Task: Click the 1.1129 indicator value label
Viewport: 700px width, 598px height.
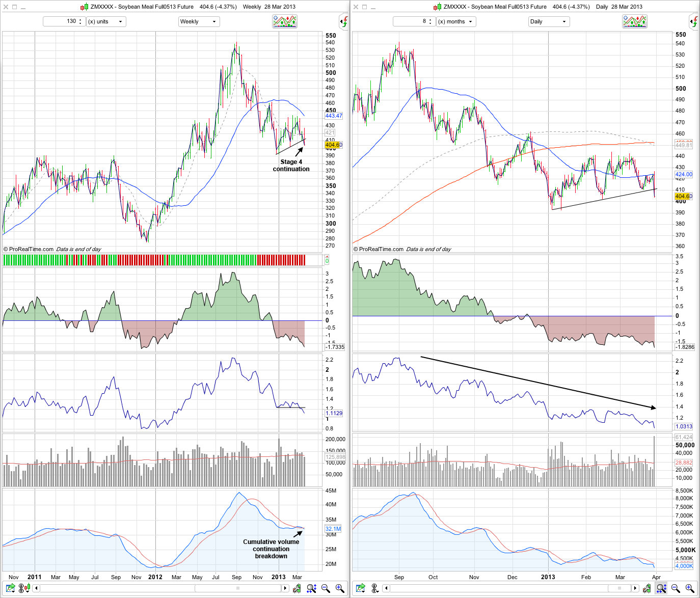Action: click(x=334, y=414)
